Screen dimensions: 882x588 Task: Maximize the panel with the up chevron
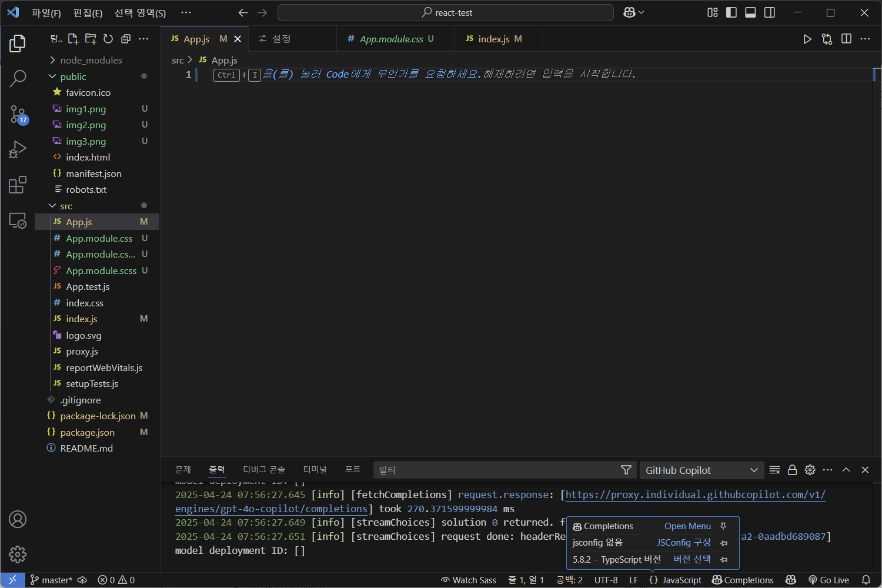click(x=846, y=470)
